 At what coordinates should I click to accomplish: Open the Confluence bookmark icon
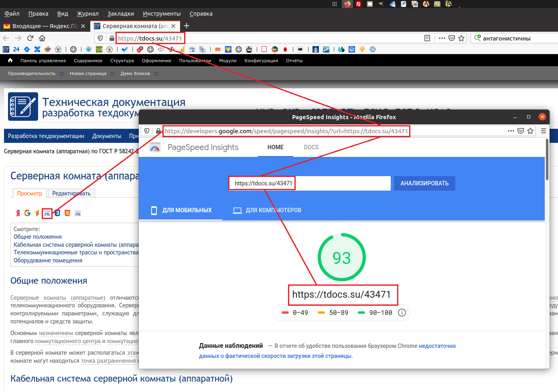coord(37,49)
